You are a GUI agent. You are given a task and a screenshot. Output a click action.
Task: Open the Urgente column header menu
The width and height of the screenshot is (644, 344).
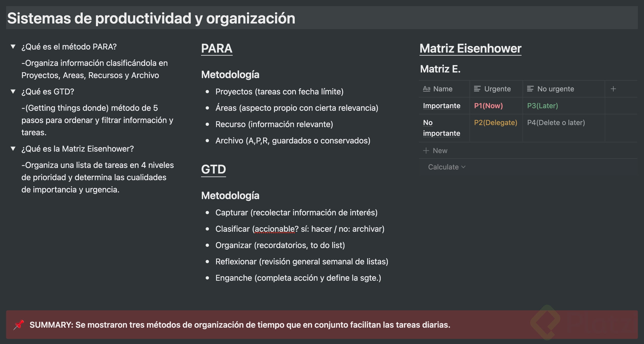[497, 89]
